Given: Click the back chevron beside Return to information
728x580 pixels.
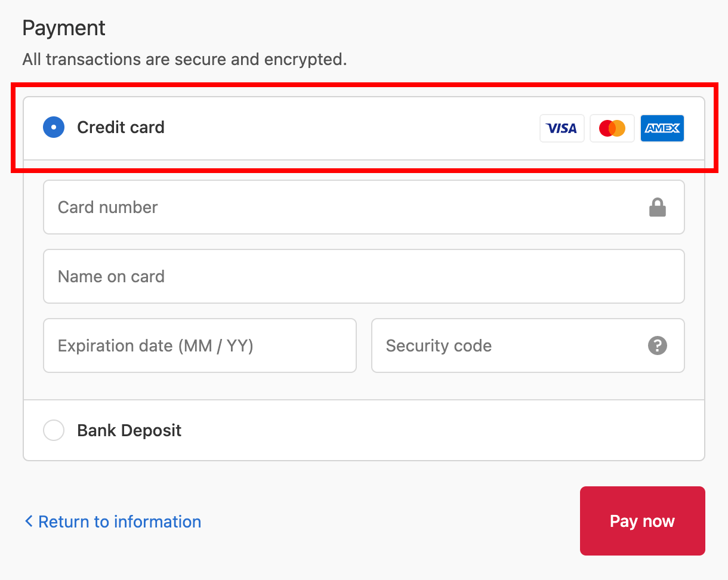Looking at the screenshot, I should (x=27, y=521).
